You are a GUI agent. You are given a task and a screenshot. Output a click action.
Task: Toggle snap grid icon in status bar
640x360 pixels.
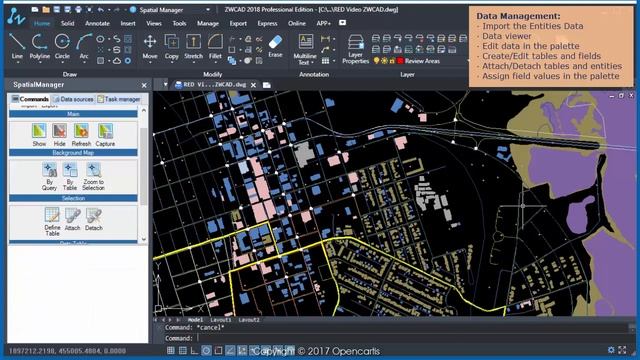click(x=171, y=350)
